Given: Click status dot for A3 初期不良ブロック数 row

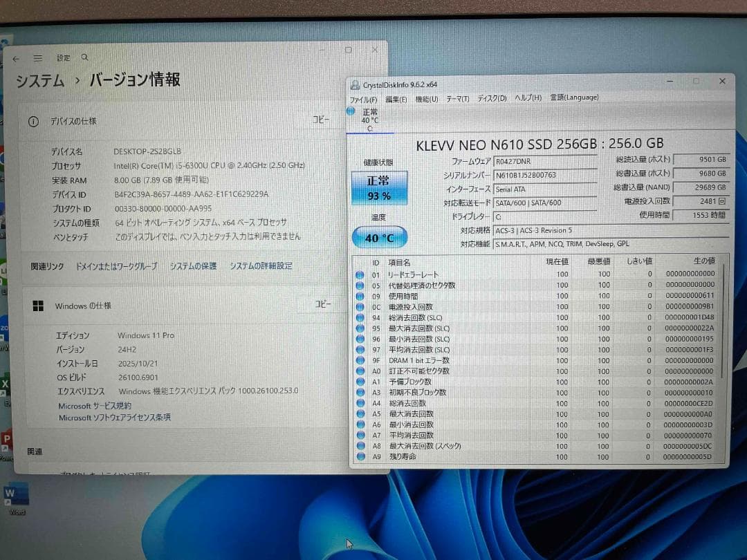Looking at the screenshot, I should (360, 393).
